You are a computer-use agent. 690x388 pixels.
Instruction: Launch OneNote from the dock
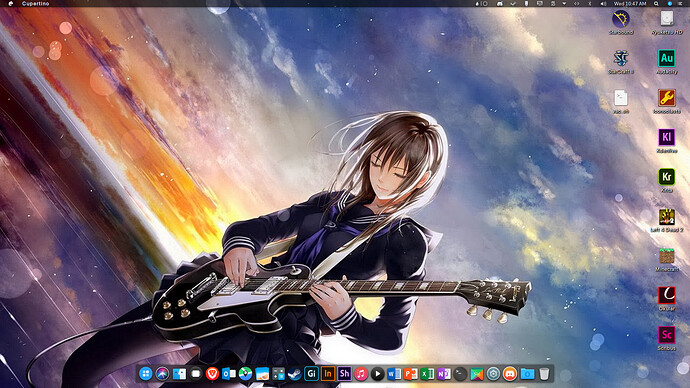444,374
